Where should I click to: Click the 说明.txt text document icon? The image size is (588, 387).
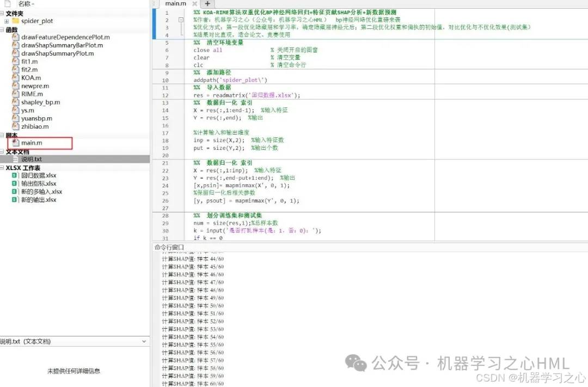click(15, 159)
